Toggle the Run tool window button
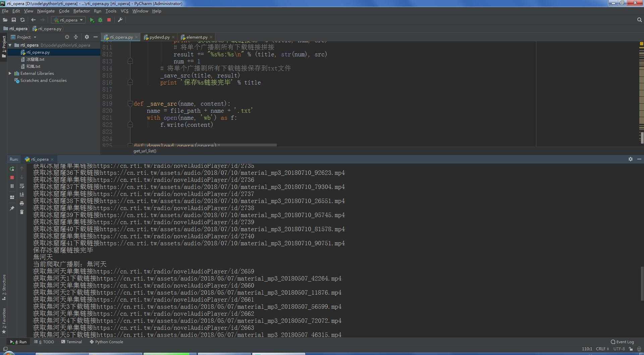Image resolution: width=644 pixels, height=355 pixels. point(18,342)
